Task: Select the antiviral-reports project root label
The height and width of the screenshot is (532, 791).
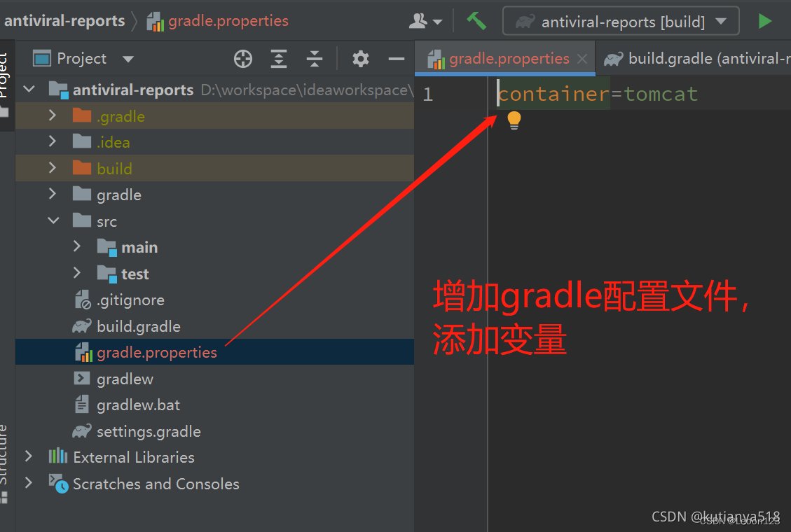Action: (x=133, y=90)
